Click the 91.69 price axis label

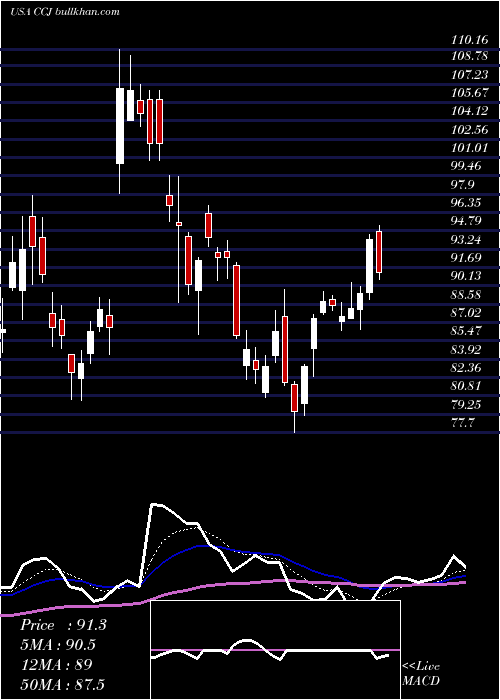tap(466, 258)
